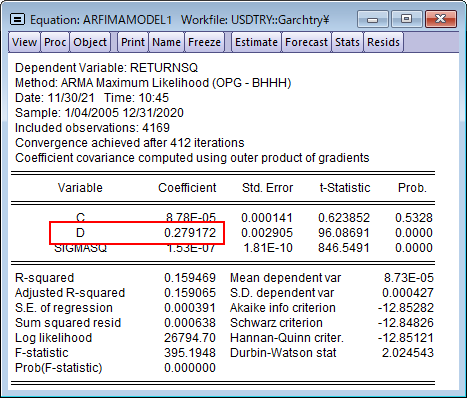Click the t-statistic value 96.08691
The height and width of the screenshot is (398, 467).
[x=344, y=233]
